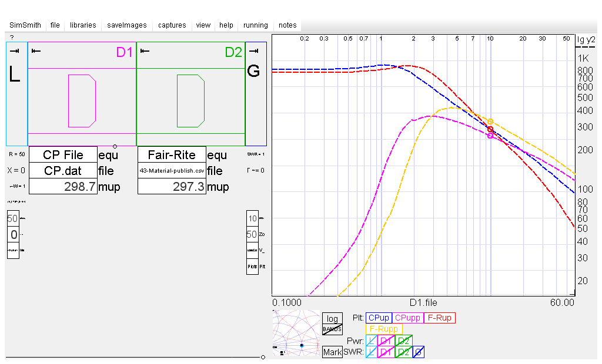Click the load file field below reactance
602x364 pixels.
pos(13,251)
